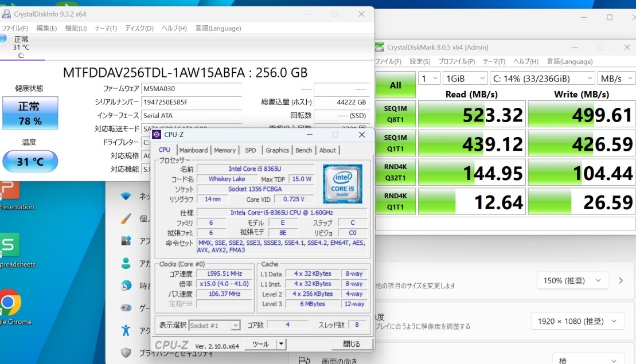This screenshot has width=636, height=364.
Task: Click the 正常 78% health status button
Action: pyautogui.click(x=30, y=113)
